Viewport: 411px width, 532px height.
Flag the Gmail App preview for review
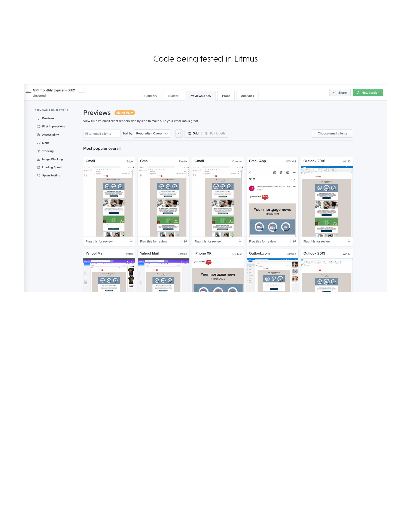(x=294, y=241)
